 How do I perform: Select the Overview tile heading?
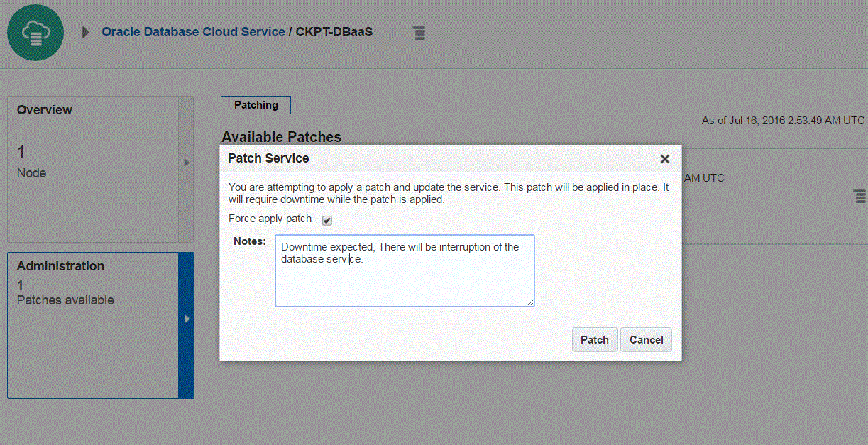[45, 110]
